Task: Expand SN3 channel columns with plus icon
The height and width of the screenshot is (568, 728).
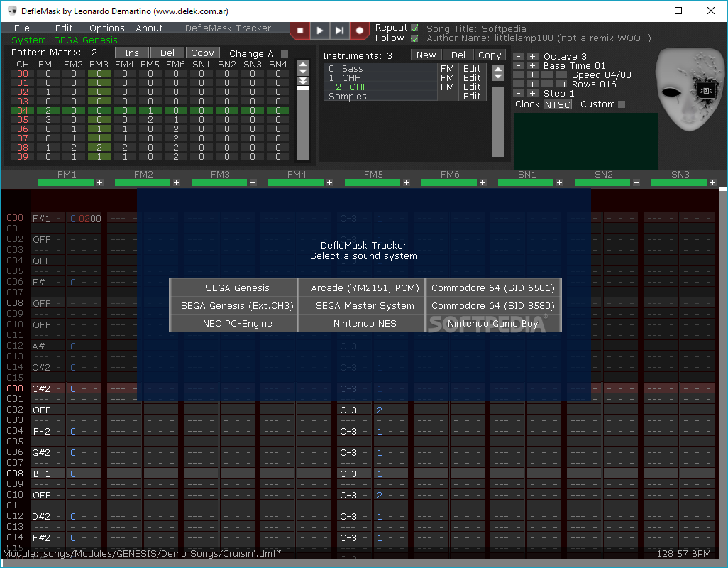Action: coord(712,183)
